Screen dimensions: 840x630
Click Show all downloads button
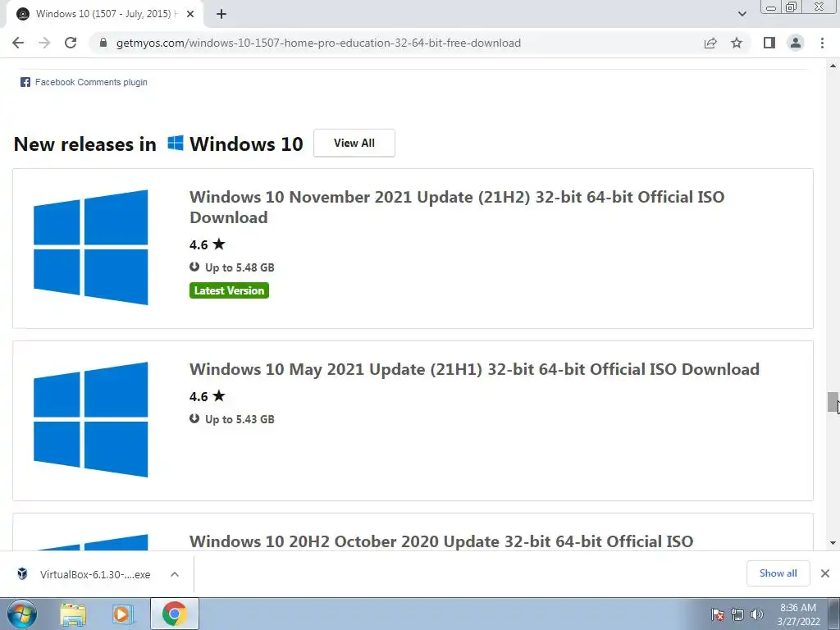[778, 573]
